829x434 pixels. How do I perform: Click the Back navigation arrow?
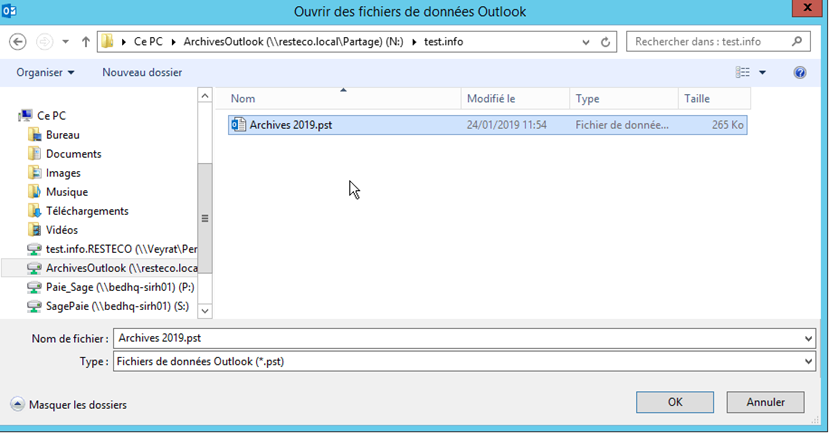[17, 42]
